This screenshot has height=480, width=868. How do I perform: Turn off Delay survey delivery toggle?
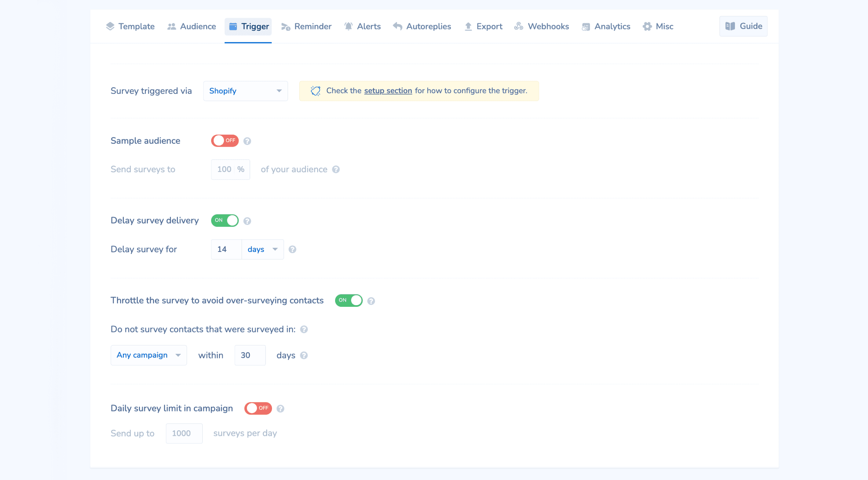225,221
